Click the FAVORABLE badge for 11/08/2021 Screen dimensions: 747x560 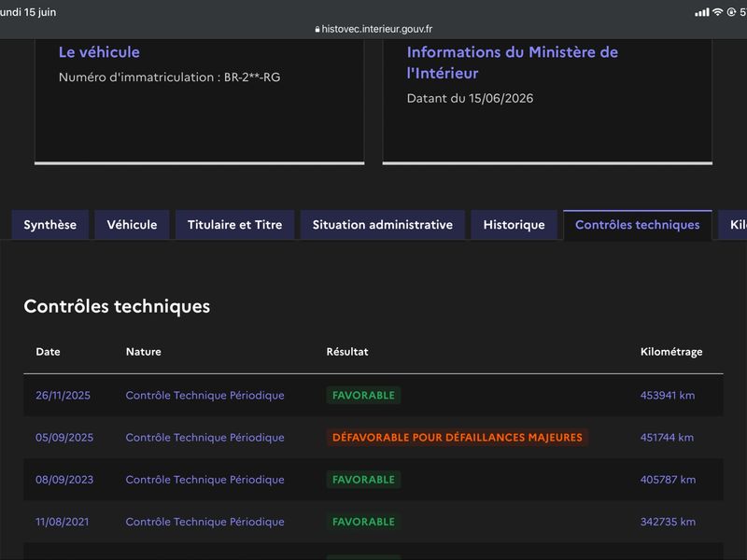click(x=363, y=522)
